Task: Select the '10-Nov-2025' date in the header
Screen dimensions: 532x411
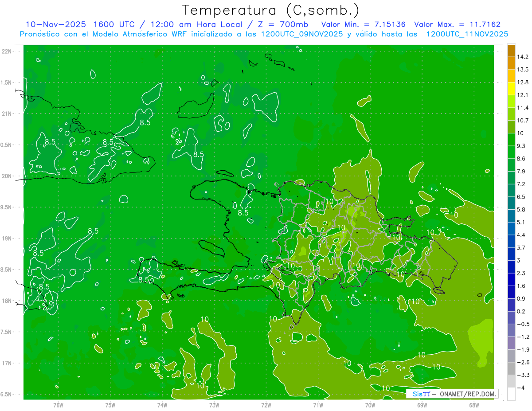Action: pyautogui.click(x=55, y=24)
